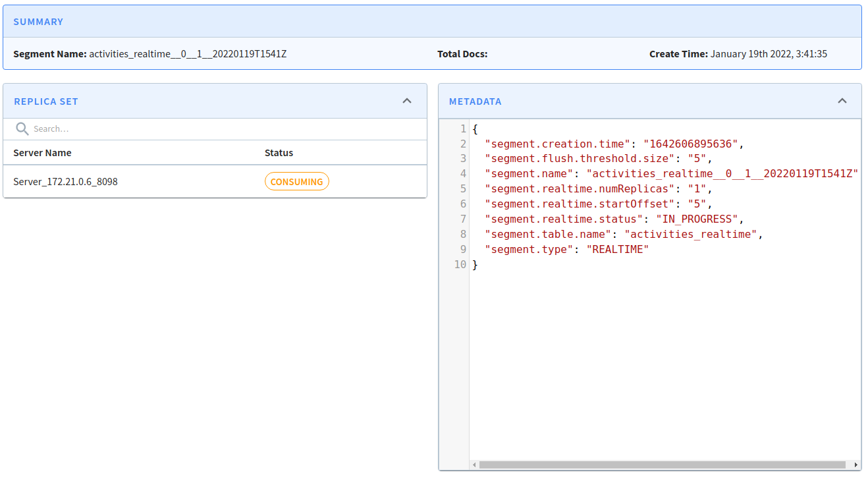868x479 pixels.
Task: Click the REPLICA SET panel title
Action: click(x=46, y=101)
